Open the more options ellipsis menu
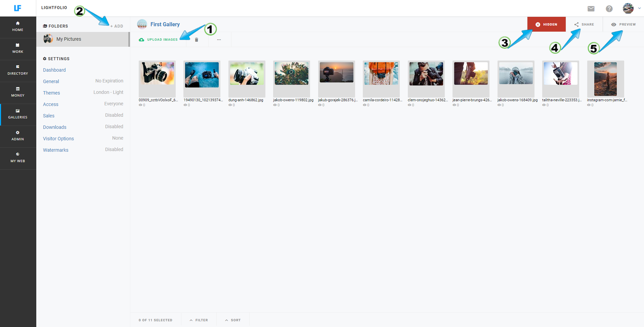Image resolution: width=644 pixels, height=327 pixels. (x=219, y=40)
